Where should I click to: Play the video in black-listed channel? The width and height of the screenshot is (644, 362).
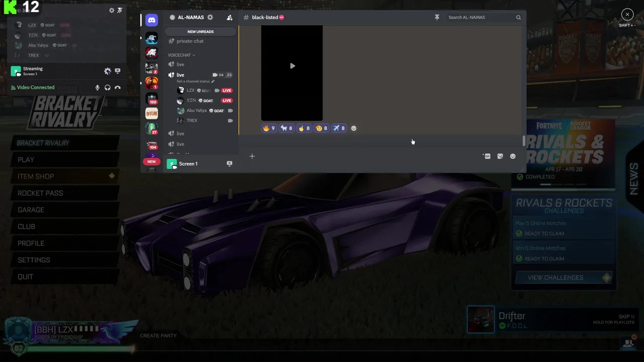coord(292,66)
